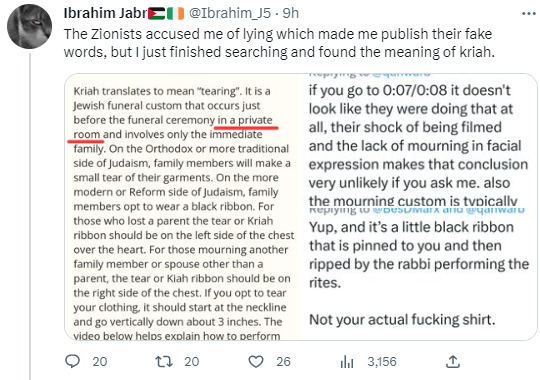Open the Kriah definition screenshot image
Screen dimensions: 540x380
pyautogui.click(x=182, y=207)
